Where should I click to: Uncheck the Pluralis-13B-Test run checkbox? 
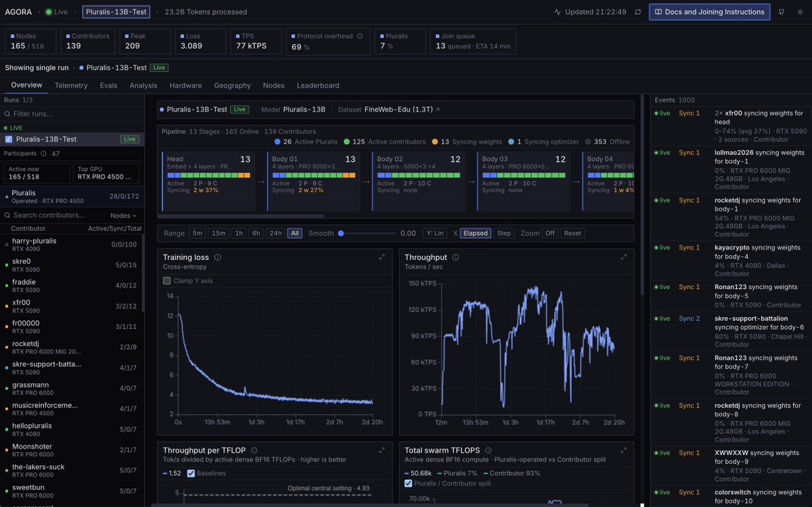(x=9, y=139)
